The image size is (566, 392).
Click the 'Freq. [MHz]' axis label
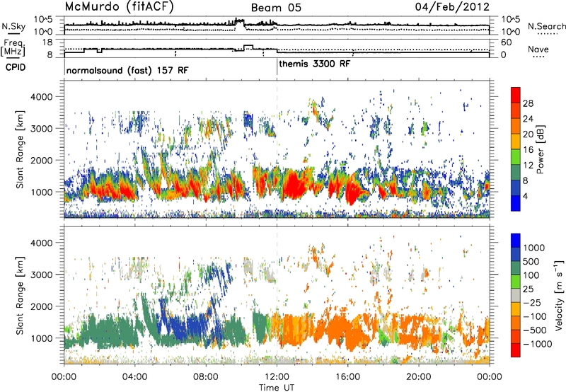click(x=13, y=47)
